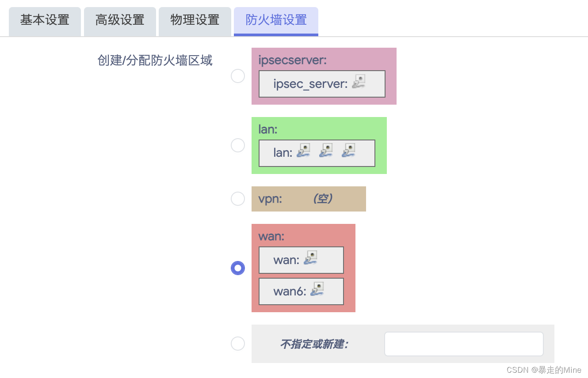Click the 不指定或新建: label text
The width and height of the screenshot is (588, 378).
pyautogui.click(x=314, y=344)
